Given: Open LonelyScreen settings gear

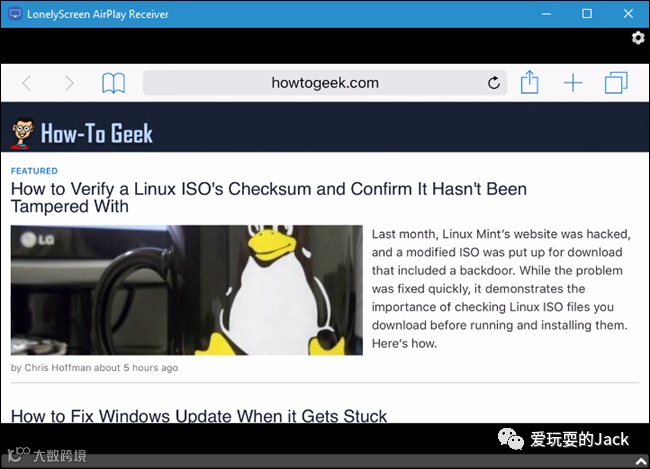Looking at the screenshot, I should pos(638,38).
